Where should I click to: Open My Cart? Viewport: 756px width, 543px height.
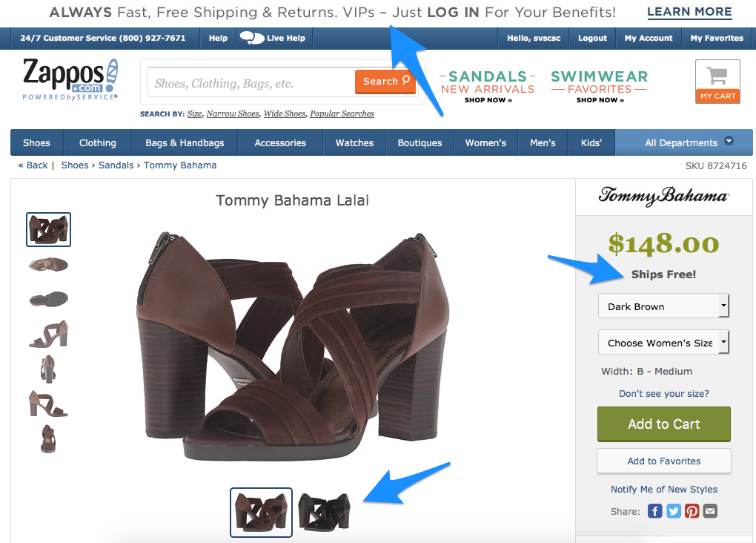pyautogui.click(x=717, y=80)
